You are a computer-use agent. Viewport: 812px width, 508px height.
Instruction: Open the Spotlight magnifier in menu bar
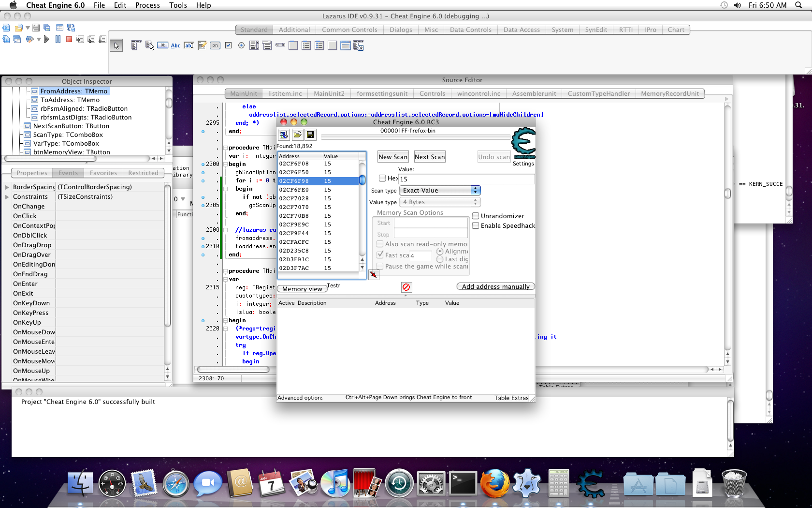click(x=797, y=5)
